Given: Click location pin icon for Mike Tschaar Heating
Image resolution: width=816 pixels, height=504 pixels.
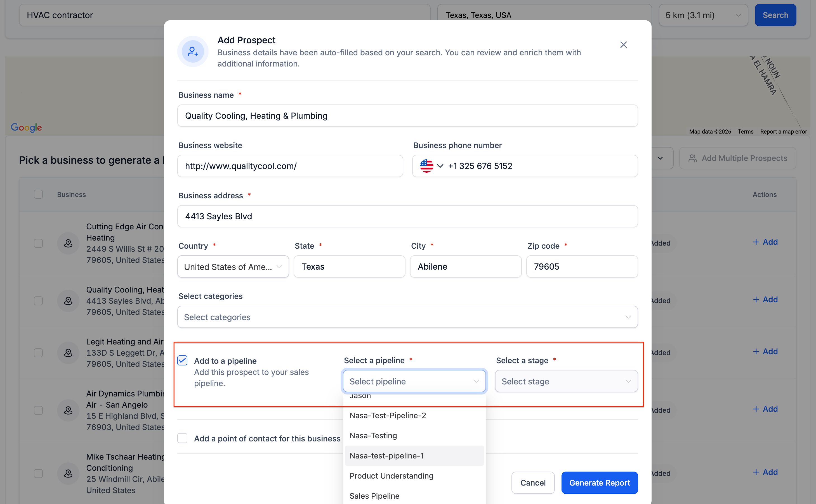Looking at the screenshot, I should (x=68, y=473).
